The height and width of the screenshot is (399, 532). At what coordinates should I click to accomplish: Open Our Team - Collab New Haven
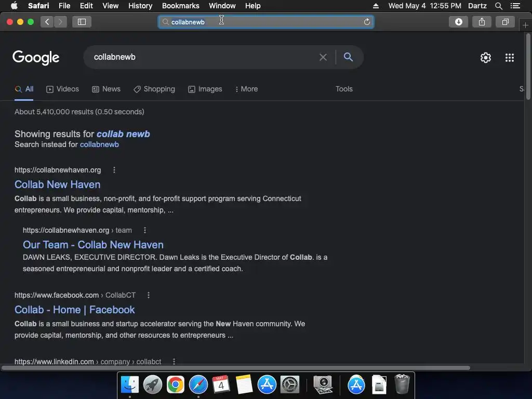[x=93, y=245]
